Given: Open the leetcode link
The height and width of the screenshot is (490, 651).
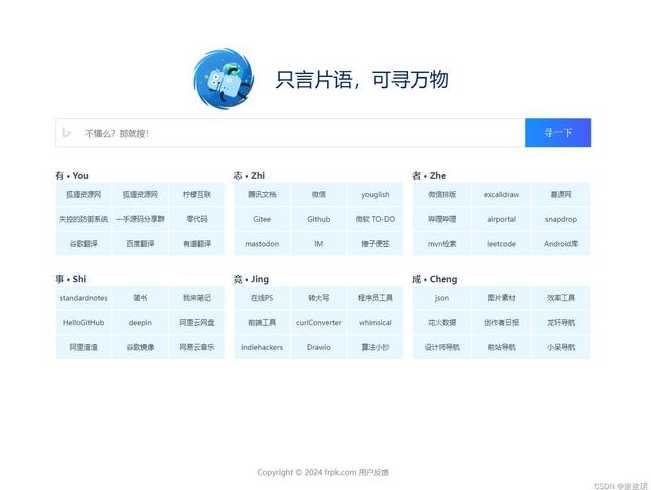Looking at the screenshot, I should coord(501,243).
